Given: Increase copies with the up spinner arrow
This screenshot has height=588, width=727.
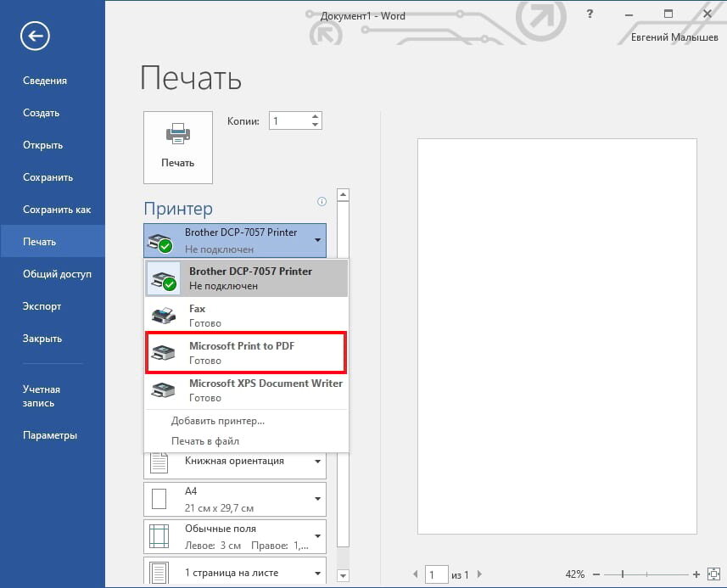Looking at the screenshot, I should click(x=316, y=116).
